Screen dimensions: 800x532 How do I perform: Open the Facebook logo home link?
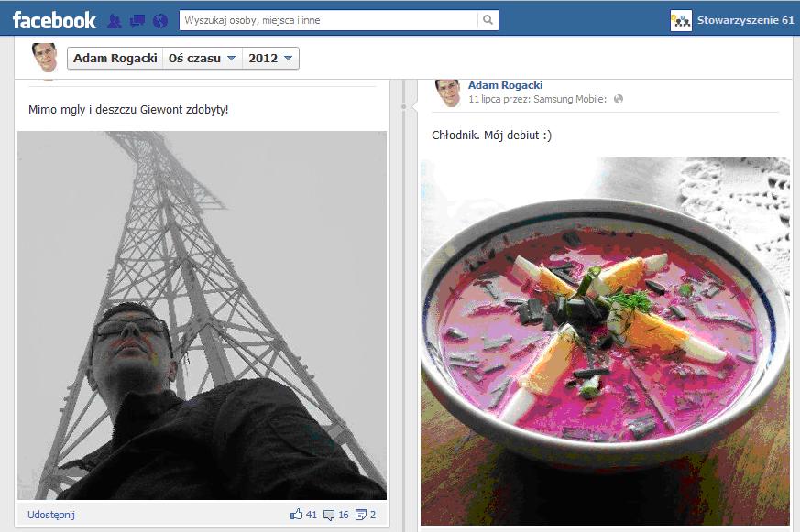click(53, 20)
